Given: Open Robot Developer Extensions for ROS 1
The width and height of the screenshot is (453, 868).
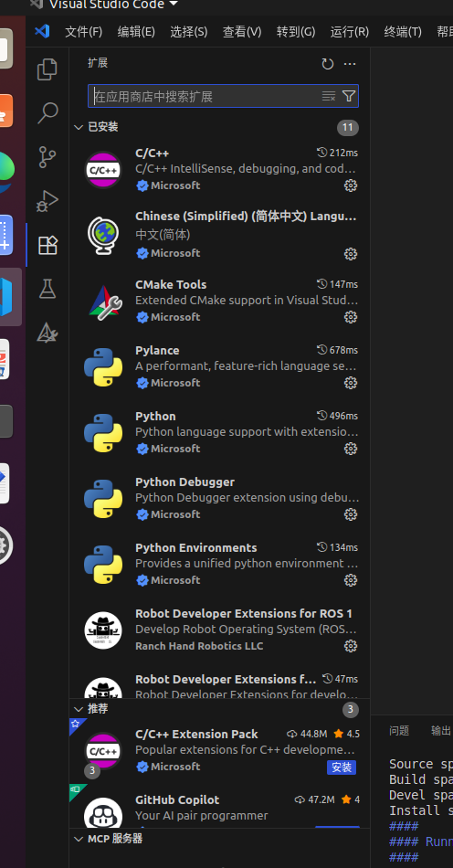Looking at the screenshot, I should point(243,613).
